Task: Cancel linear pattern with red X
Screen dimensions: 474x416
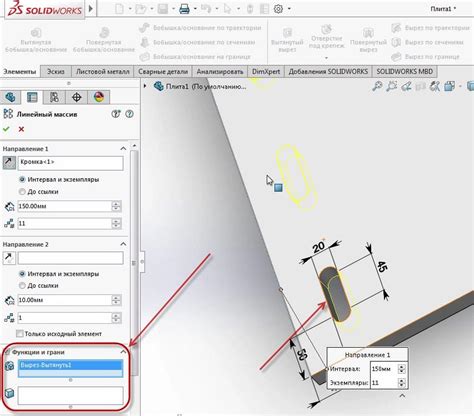Action: coord(21,129)
